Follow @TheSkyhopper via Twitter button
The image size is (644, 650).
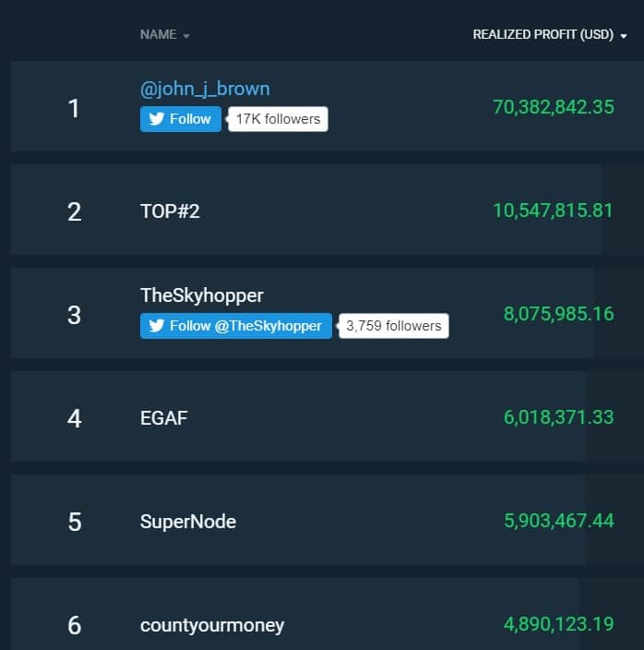coord(236,326)
